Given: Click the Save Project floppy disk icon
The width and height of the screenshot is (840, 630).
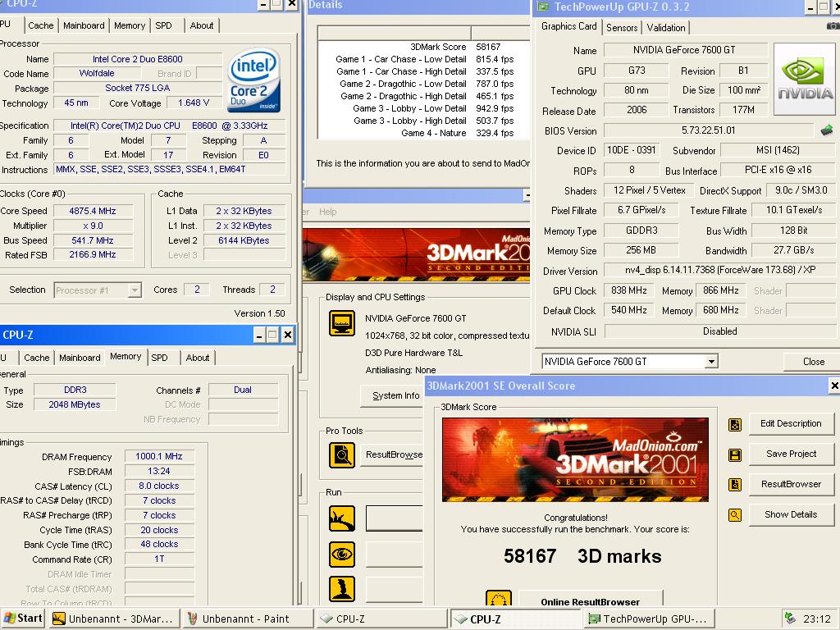Looking at the screenshot, I should (735, 455).
